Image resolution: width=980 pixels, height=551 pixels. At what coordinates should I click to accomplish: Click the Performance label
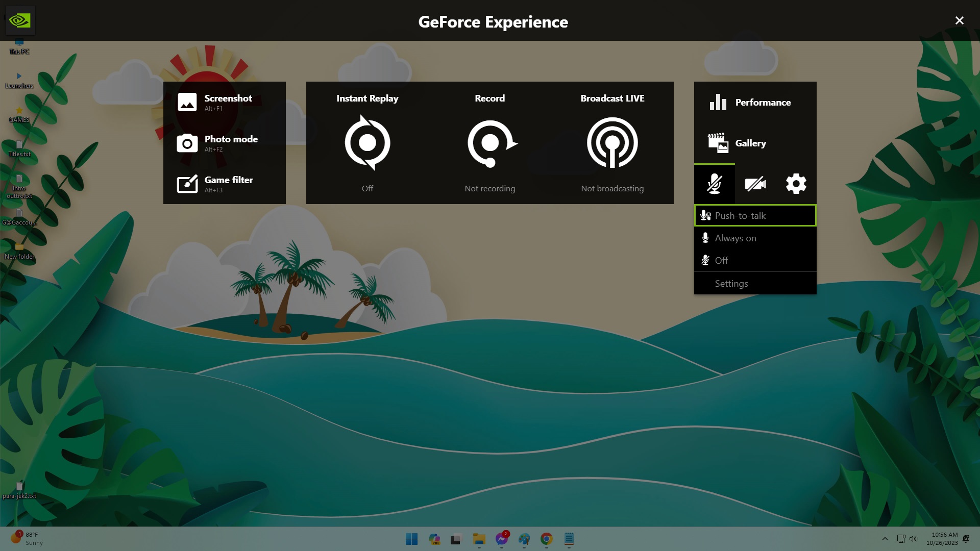(763, 102)
